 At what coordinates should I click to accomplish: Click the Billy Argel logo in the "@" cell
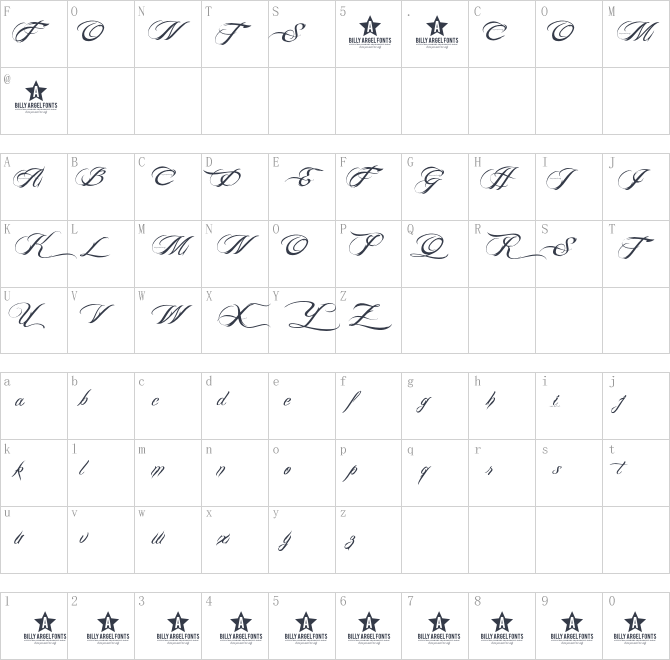[35, 99]
